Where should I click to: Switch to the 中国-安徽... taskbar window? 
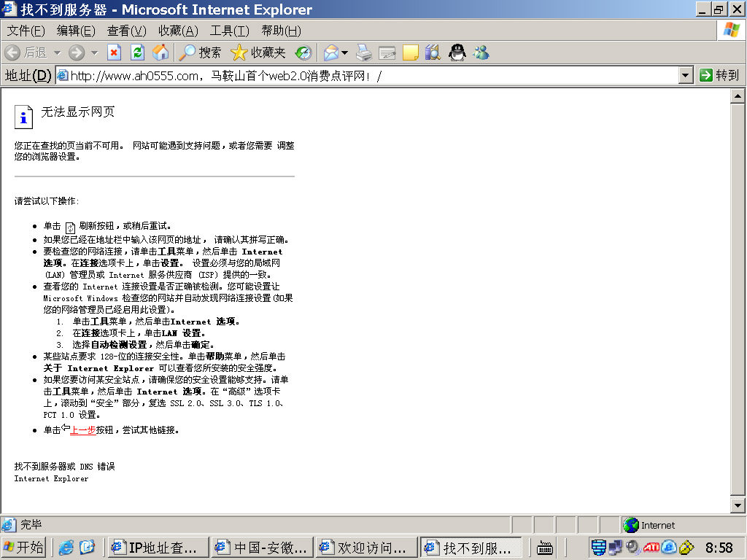tap(263, 548)
